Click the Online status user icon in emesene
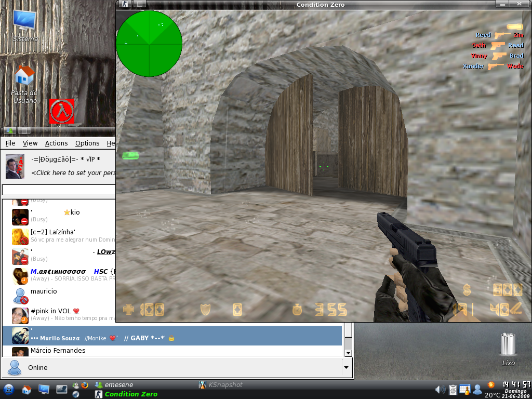Image resolution: width=532 pixels, height=399 pixels. click(x=15, y=367)
